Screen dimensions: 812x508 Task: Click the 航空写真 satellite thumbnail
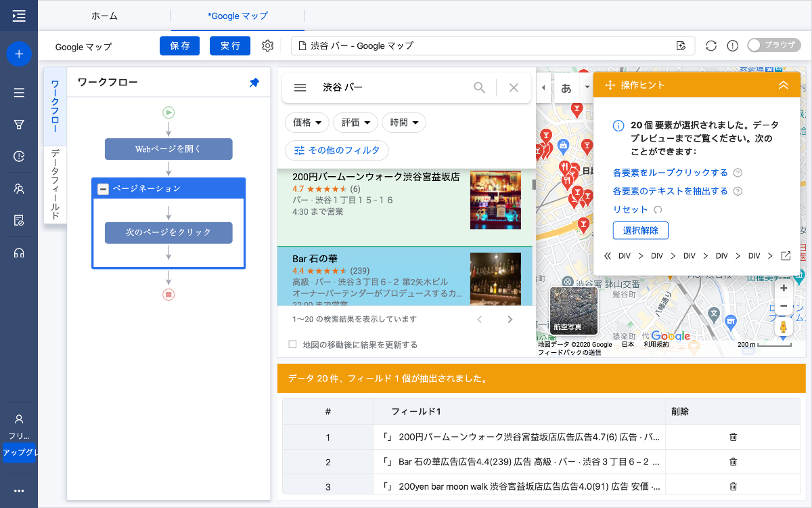(x=574, y=311)
